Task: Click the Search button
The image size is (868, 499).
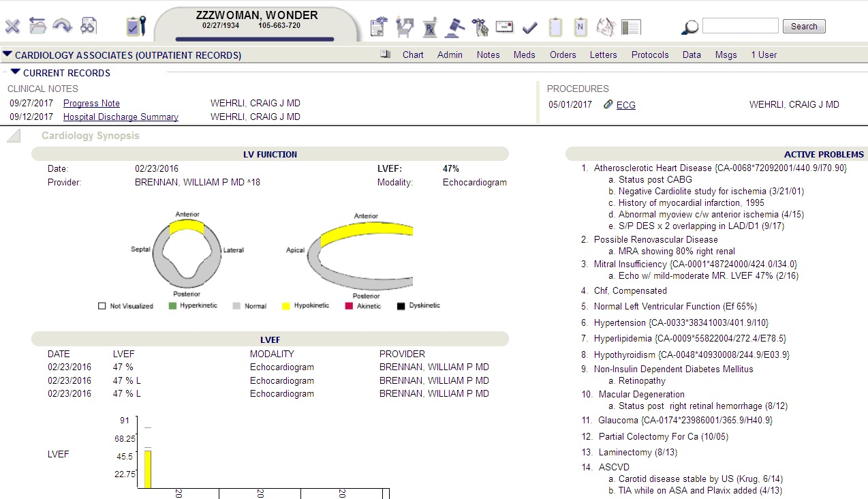Action: tap(804, 27)
